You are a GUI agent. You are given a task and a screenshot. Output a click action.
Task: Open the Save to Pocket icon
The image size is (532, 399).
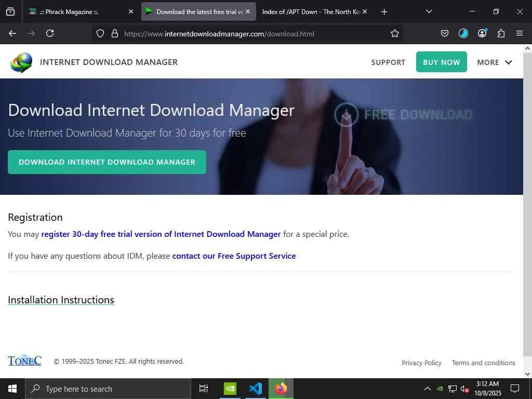[445, 33]
